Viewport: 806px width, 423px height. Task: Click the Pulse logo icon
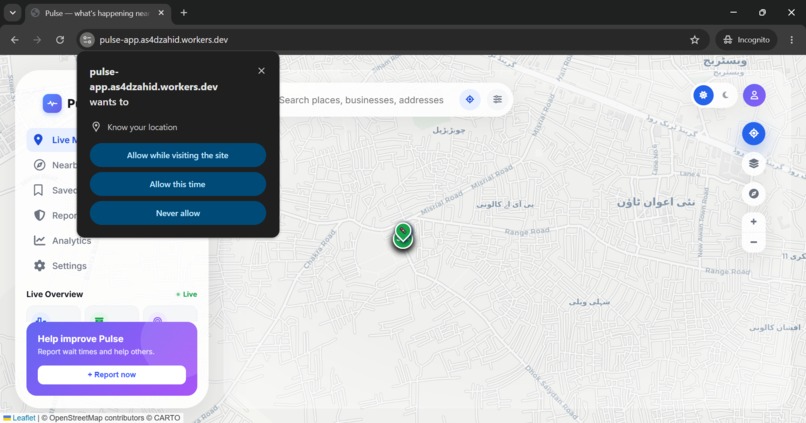pos(52,103)
